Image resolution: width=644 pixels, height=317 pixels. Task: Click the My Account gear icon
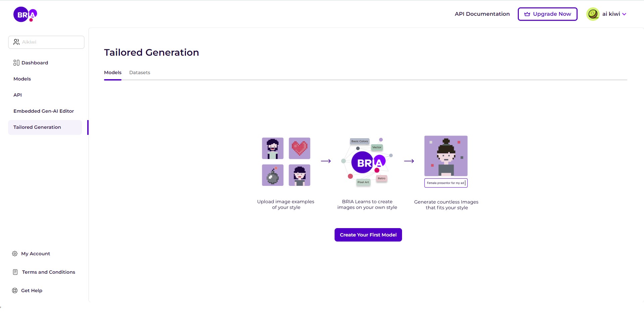coord(15,254)
